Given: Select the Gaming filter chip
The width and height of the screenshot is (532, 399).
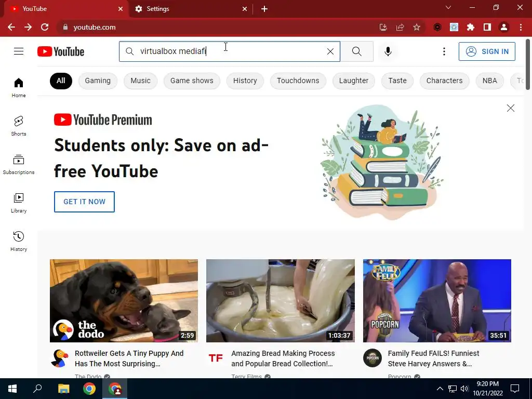Looking at the screenshot, I should tap(98, 81).
